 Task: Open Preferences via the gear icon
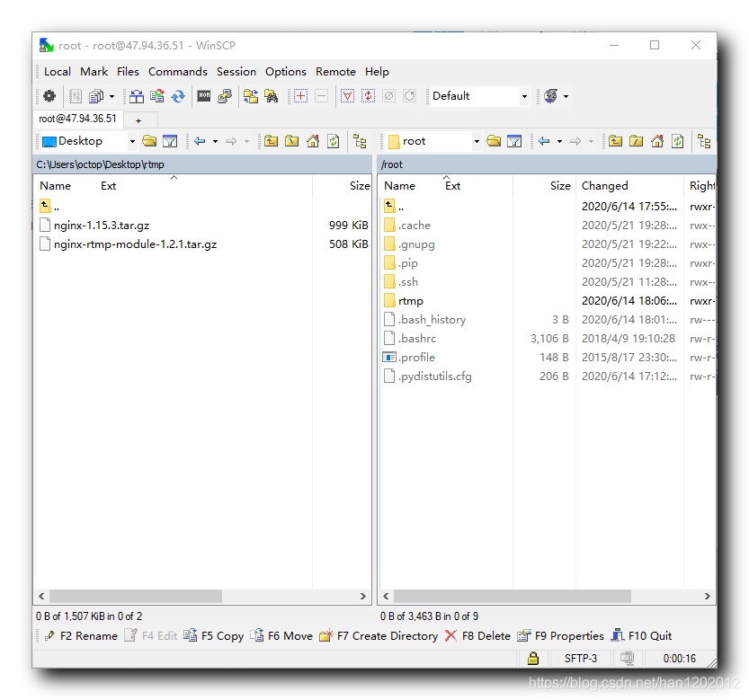(x=49, y=96)
